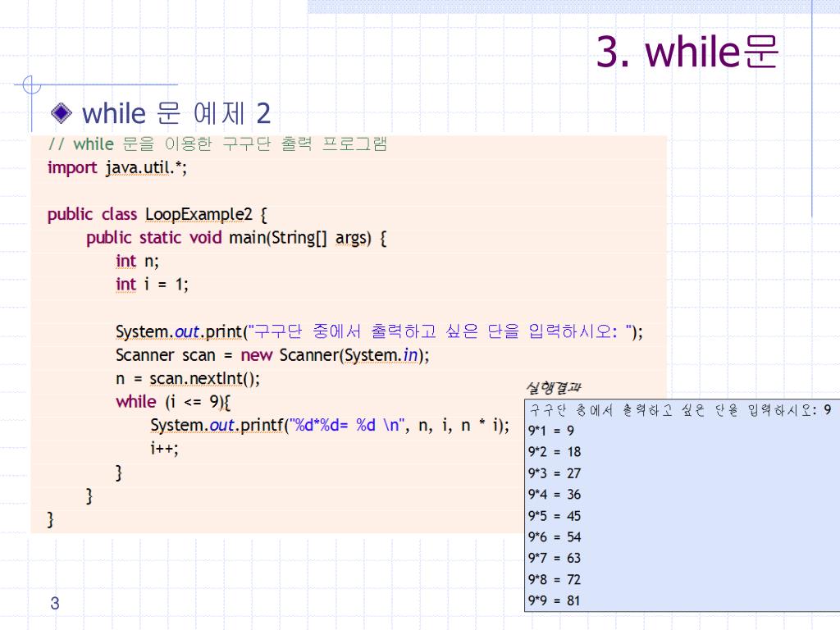Click the System.out.printf statement line
Screen dimensions: 840x630
click(330, 426)
